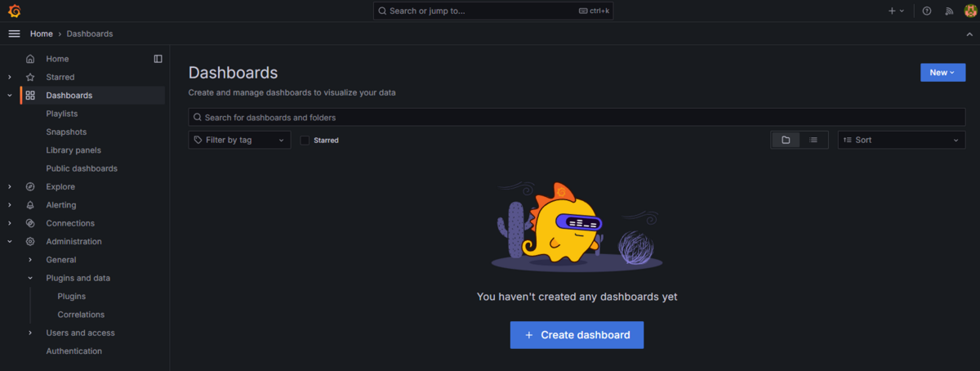Open Playlists in the sidebar
This screenshot has height=371, width=980.
click(x=62, y=114)
